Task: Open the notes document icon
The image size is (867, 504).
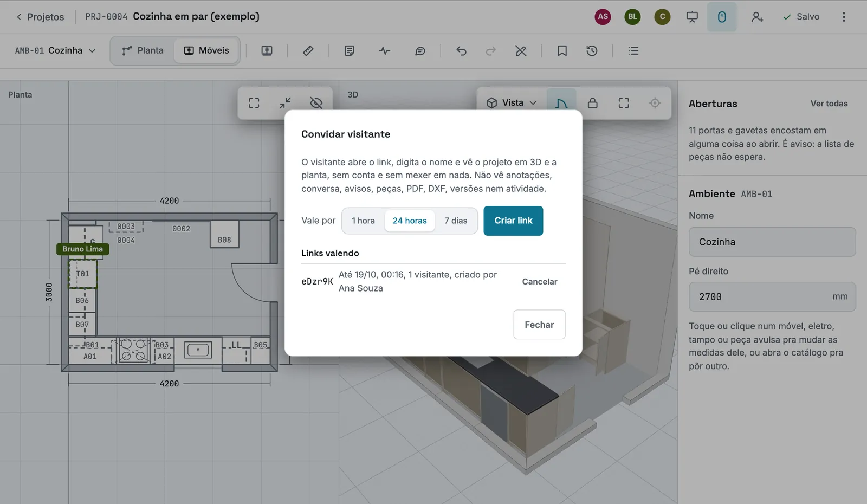Action: pos(350,50)
